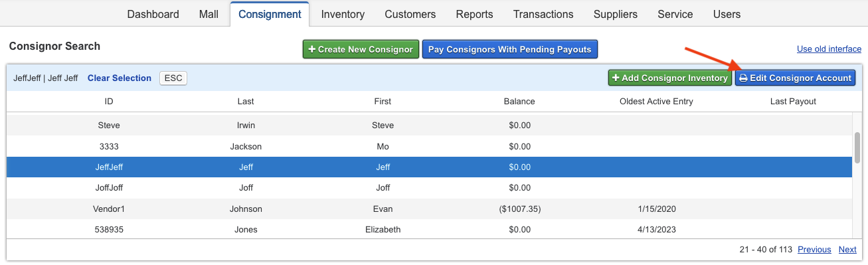
Task: Sort by Oldest Active Entry column
Action: pos(656,102)
